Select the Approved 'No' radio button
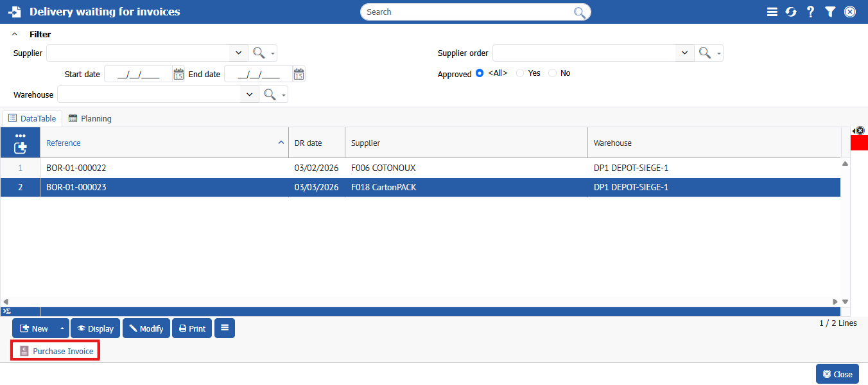Viewport: 868px width, 385px height. point(552,73)
